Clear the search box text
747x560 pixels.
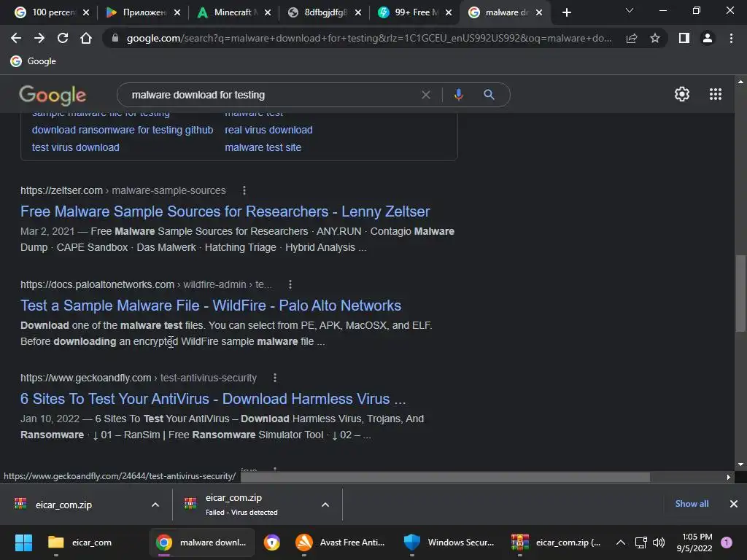(x=426, y=95)
